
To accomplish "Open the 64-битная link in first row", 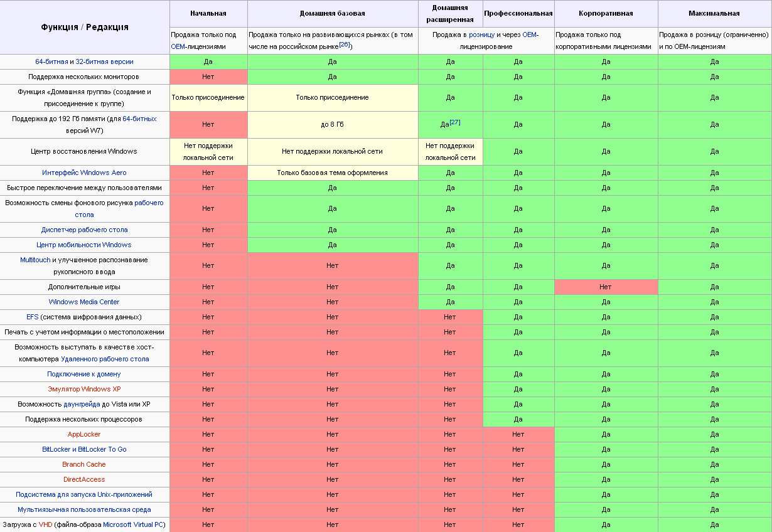I will point(51,61).
